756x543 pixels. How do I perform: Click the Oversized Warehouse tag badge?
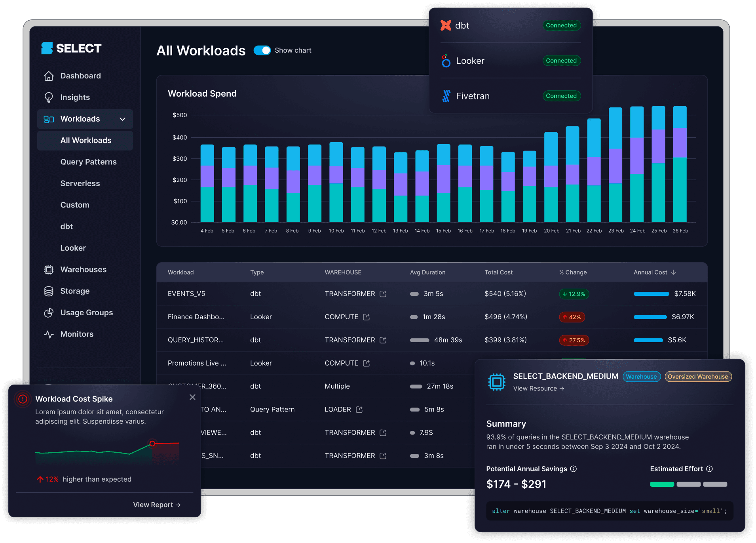click(698, 377)
